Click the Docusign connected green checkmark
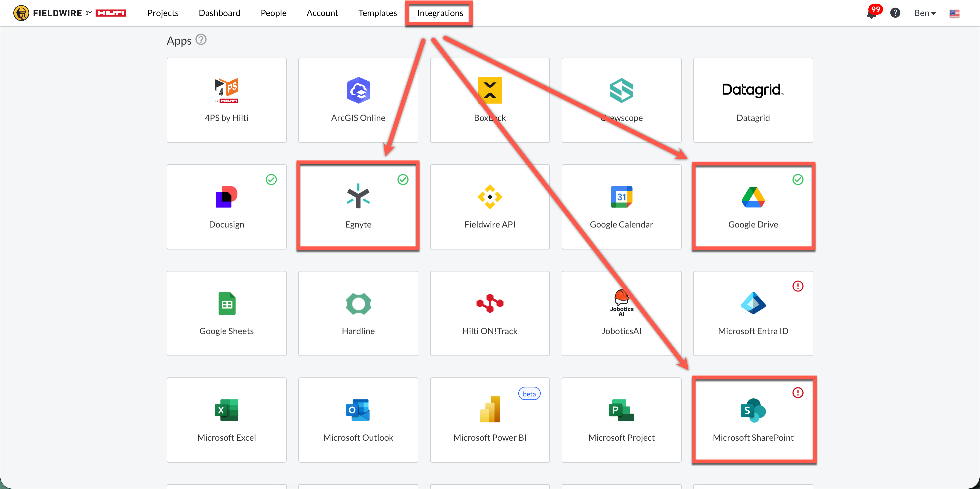This screenshot has width=980, height=489. pyautogui.click(x=271, y=180)
